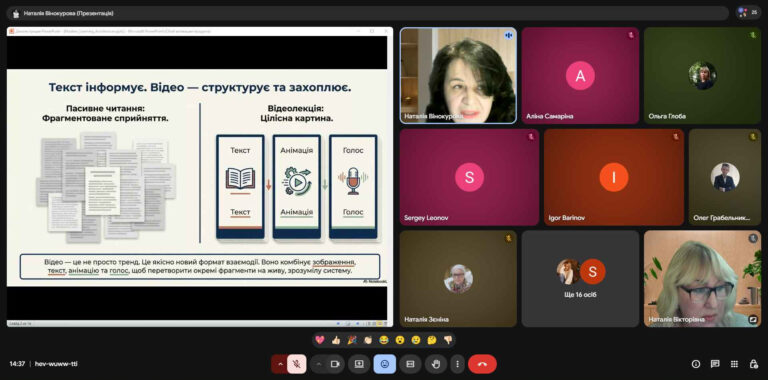Click presentation icon beside presenter name
This screenshot has width=768, height=380.
[16, 13]
